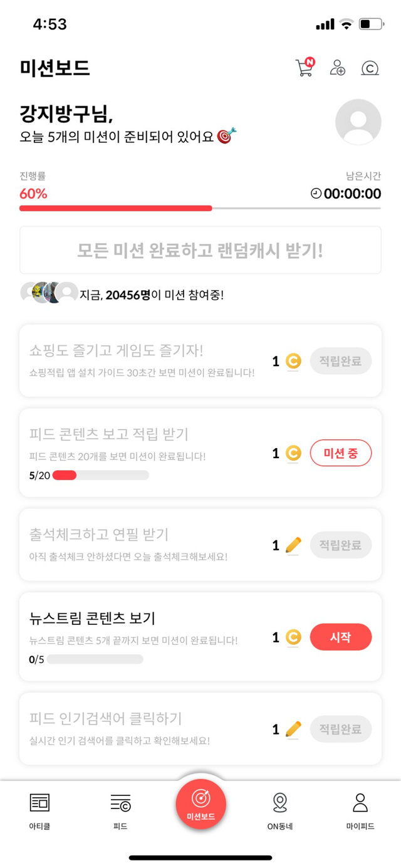Tap the participant avatars group

49,293
